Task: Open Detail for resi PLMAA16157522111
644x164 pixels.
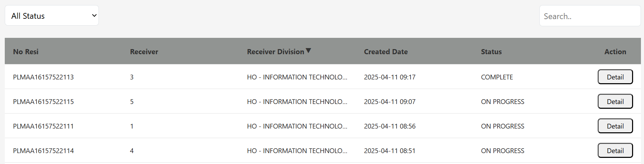Action: click(615, 126)
